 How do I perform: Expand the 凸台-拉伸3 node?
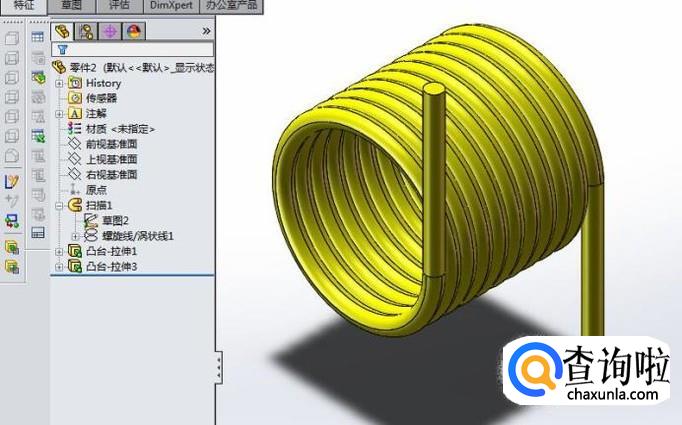click(59, 267)
